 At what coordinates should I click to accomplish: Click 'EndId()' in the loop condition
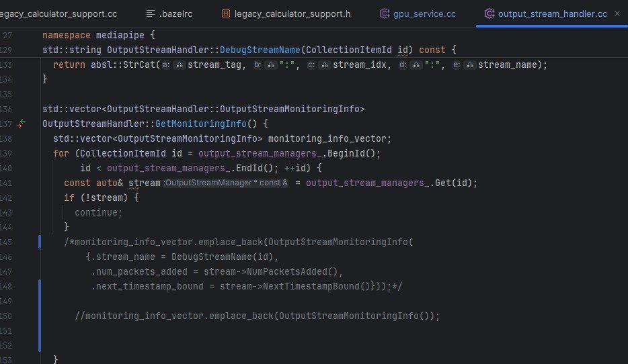[x=254, y=168]
